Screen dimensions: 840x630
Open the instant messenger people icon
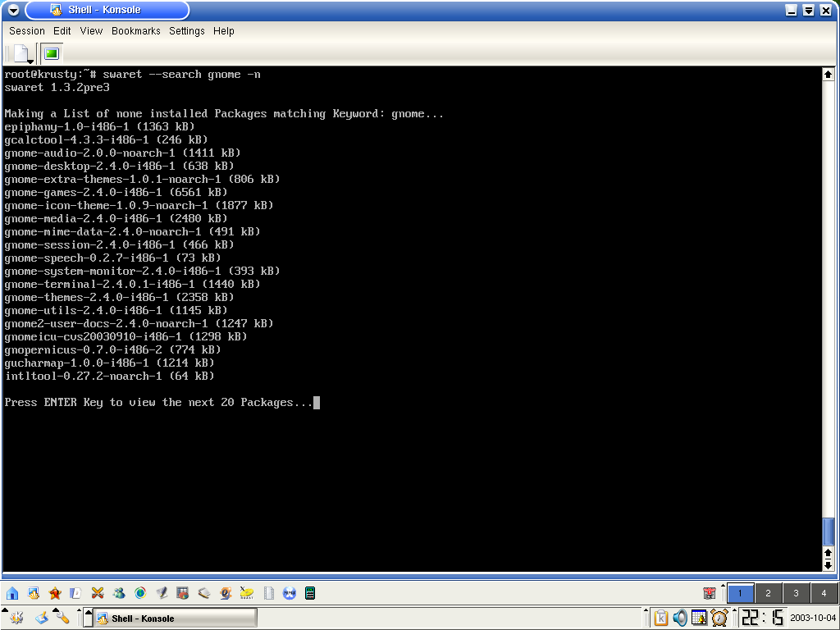pos(119,593)
